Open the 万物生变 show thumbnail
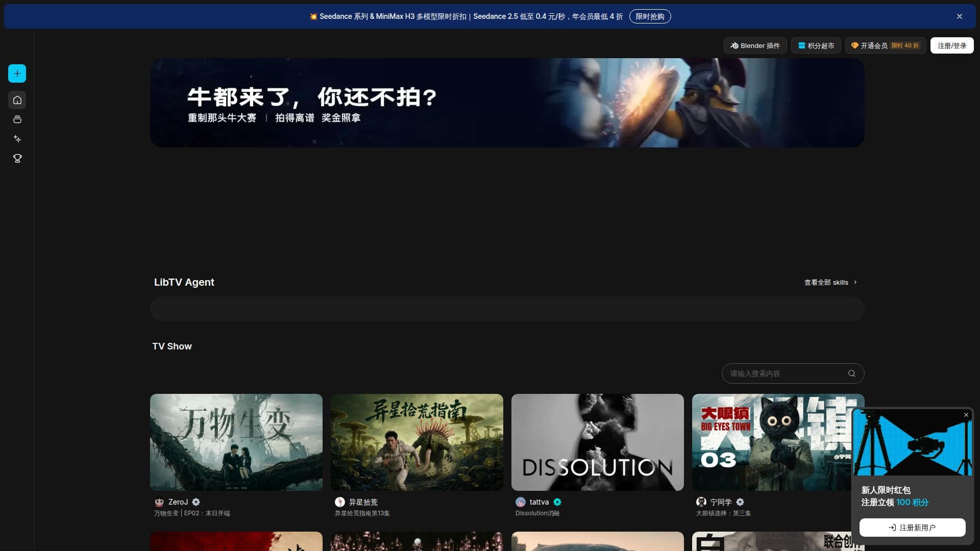The height and width of the screenshot is (551, 980). [236, 442]
